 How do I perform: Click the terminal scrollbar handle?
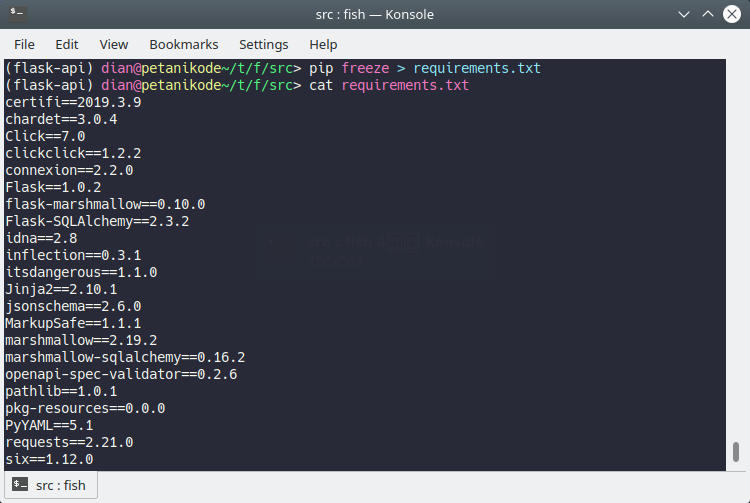736,450
